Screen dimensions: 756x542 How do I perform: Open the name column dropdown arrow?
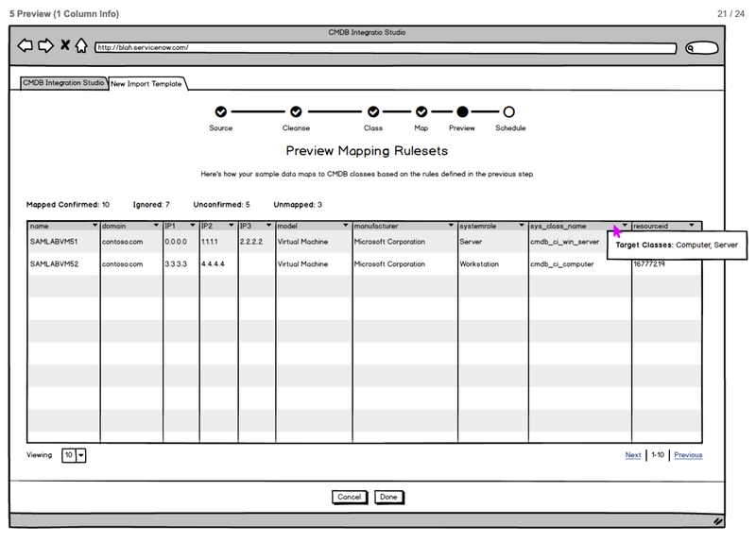[95, 226]
